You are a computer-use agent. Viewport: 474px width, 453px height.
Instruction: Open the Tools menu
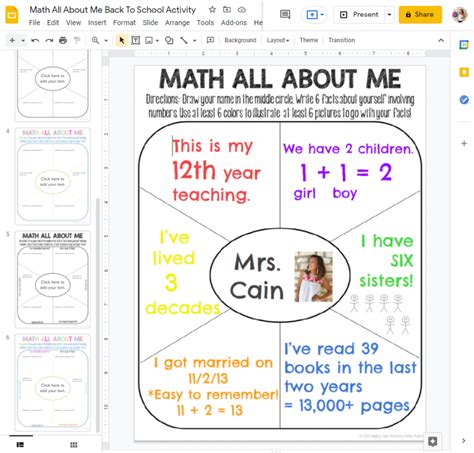[x=205, y=23]
